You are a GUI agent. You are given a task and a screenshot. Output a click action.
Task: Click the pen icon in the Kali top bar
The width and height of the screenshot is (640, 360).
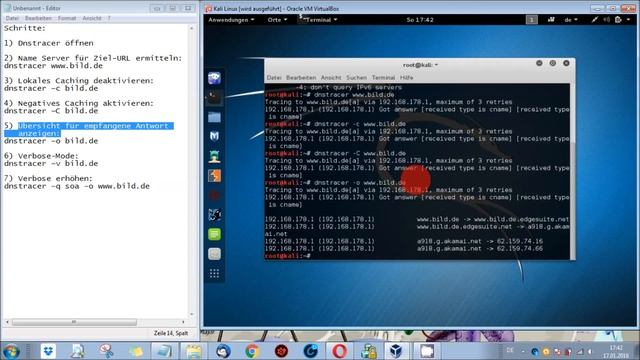[595, 20]
